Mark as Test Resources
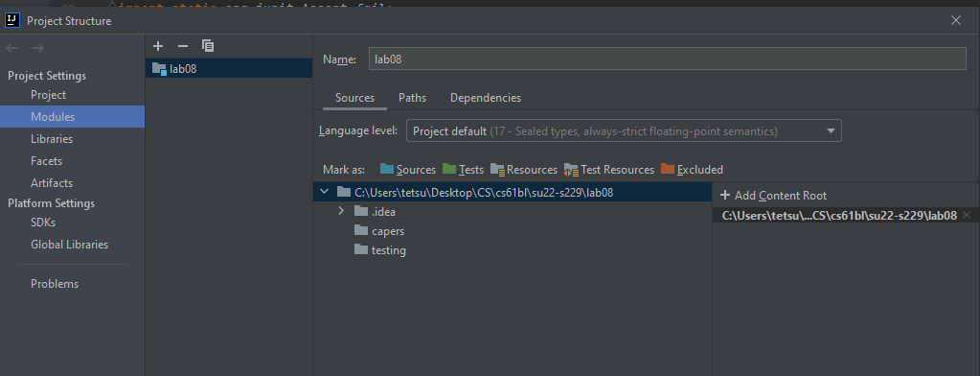Image resolution: width=980 pixels, height=376 pixels. coord(608,170)
